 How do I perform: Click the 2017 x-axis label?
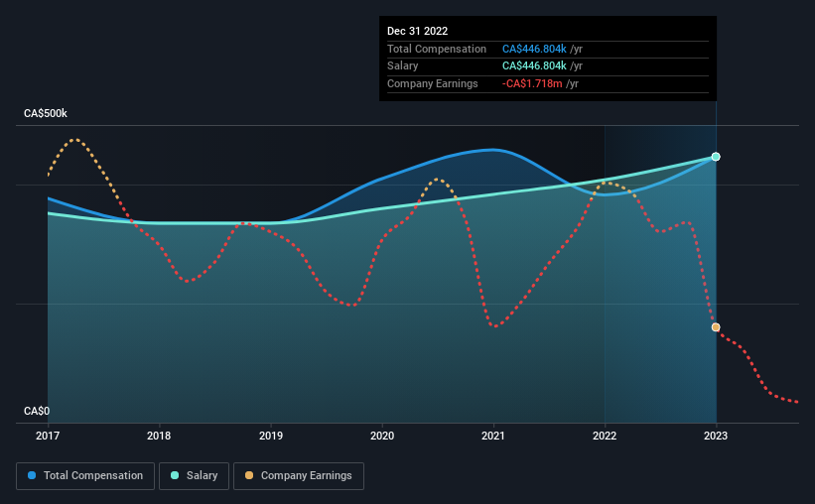(48, 436)
